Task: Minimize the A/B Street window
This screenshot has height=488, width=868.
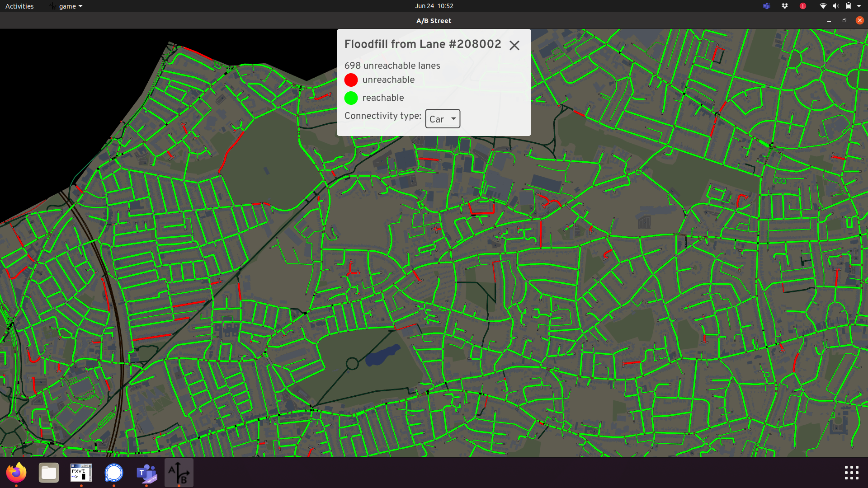Action: [x=829, y=21]
